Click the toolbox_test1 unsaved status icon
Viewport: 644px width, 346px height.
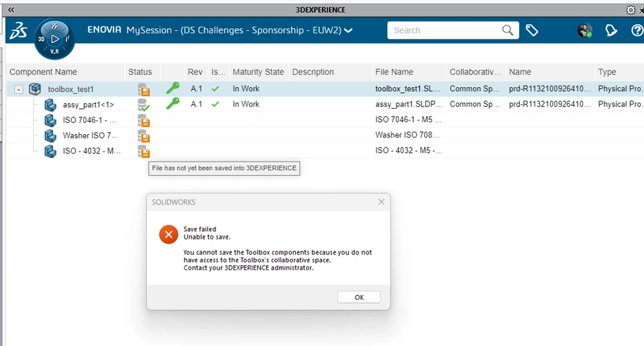[x=144, y=89]
